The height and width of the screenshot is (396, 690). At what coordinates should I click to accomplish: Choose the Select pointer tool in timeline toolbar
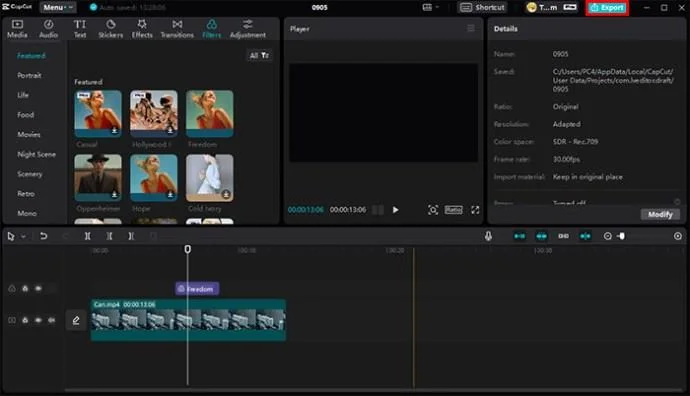tap(11, 236)
